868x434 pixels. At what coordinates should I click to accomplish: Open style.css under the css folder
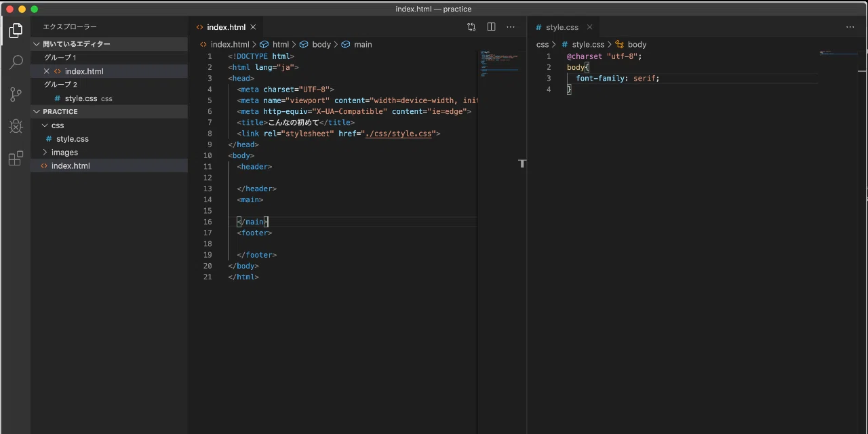109,139
